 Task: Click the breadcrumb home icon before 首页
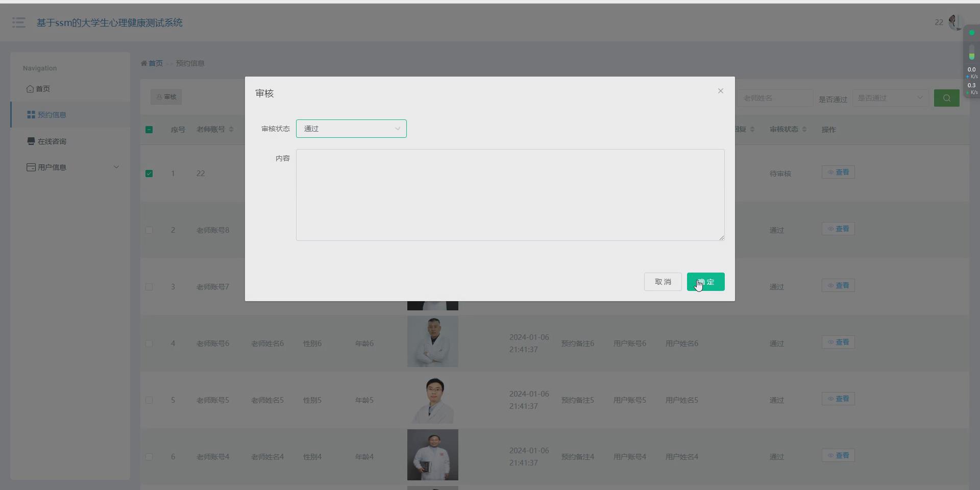pyautogui.click(x=144, y=63)
